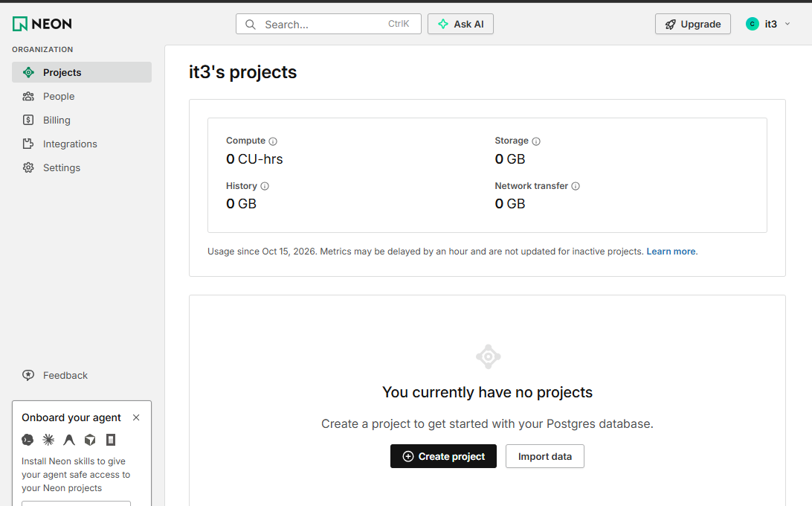Click the 'Onboard your agent' title

[x=71, y=417]
